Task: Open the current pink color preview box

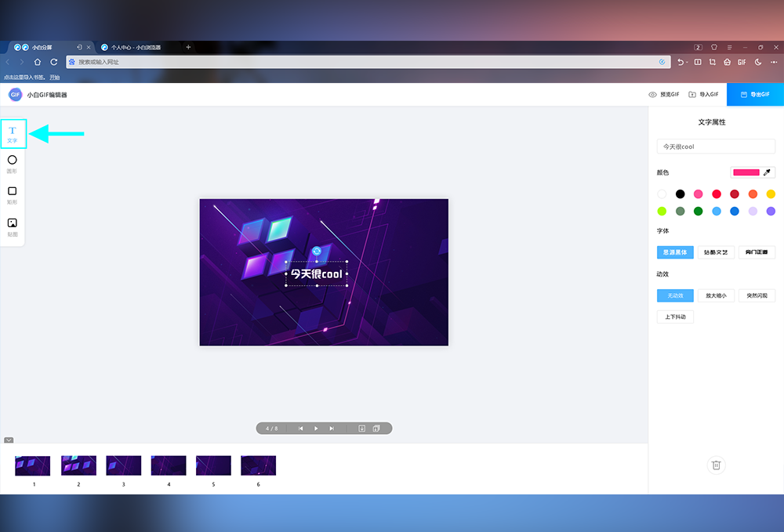Action: (x=746, y=172)
